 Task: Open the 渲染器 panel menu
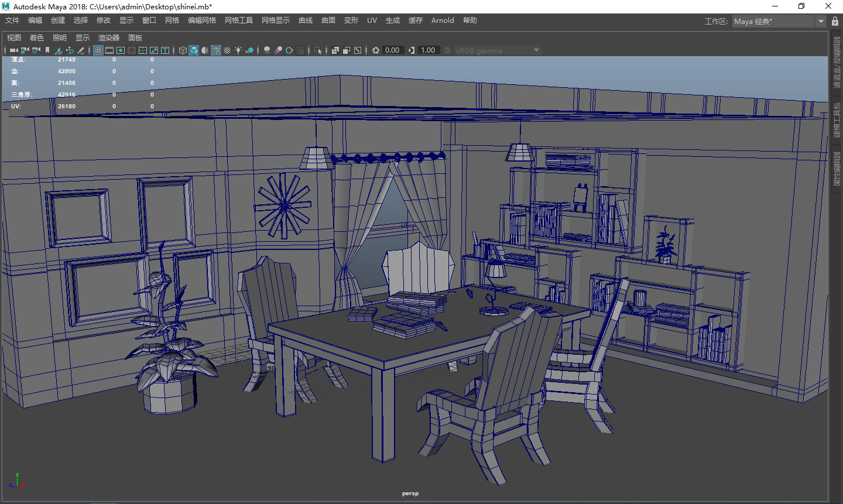[x=108, y=37]
